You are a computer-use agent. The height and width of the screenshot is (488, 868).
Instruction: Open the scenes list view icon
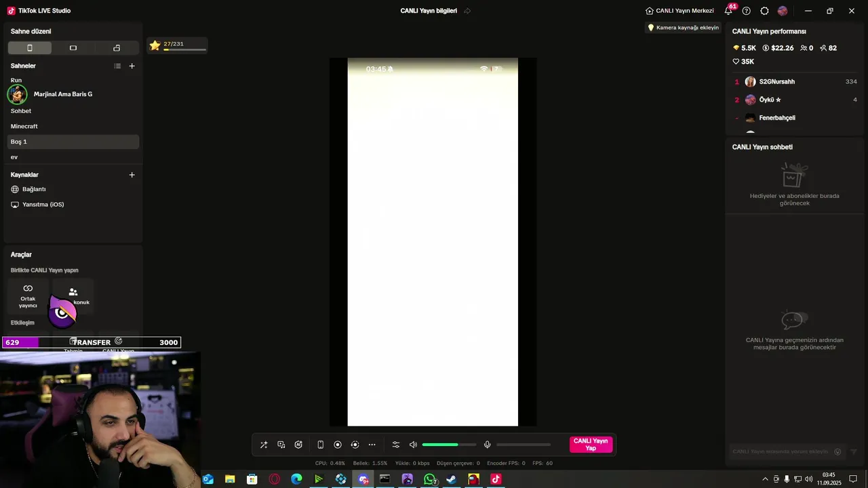click(x=117, y=66)
